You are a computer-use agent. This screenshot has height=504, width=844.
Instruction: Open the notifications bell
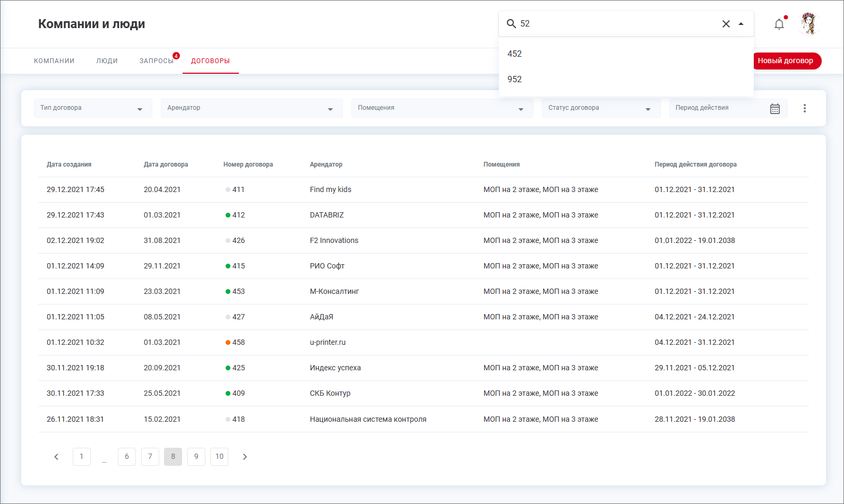point(779,24)
